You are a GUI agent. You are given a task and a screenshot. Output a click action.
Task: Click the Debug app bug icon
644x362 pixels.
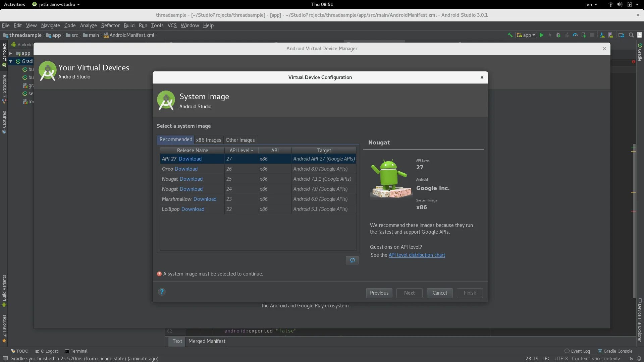(x=558, y=35)
